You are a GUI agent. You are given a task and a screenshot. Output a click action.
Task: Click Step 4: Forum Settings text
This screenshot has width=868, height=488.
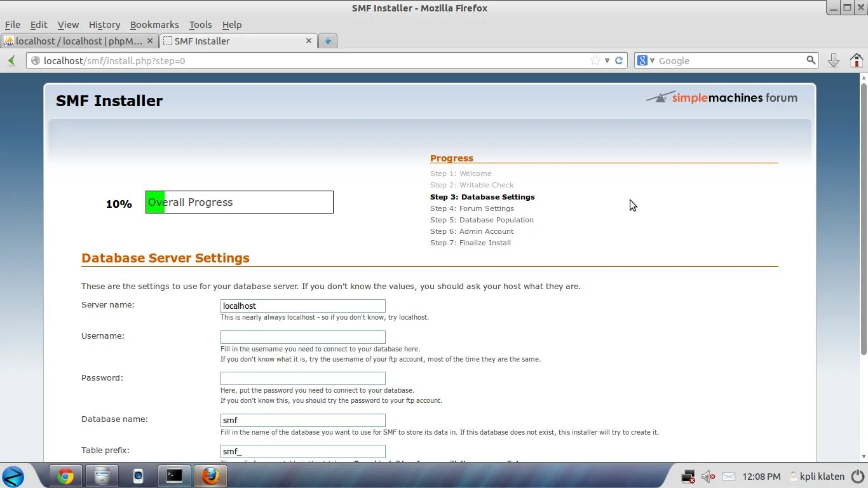point(472,208)
